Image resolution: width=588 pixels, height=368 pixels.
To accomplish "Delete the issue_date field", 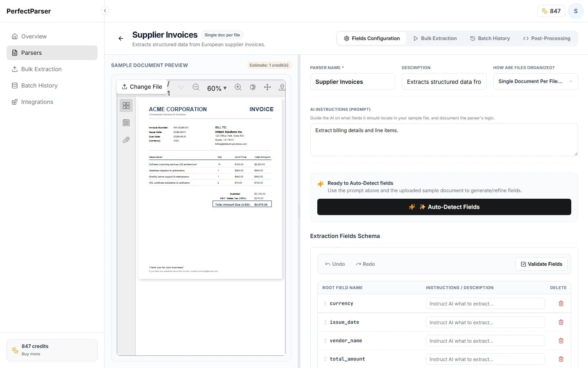I will (561, 322).
